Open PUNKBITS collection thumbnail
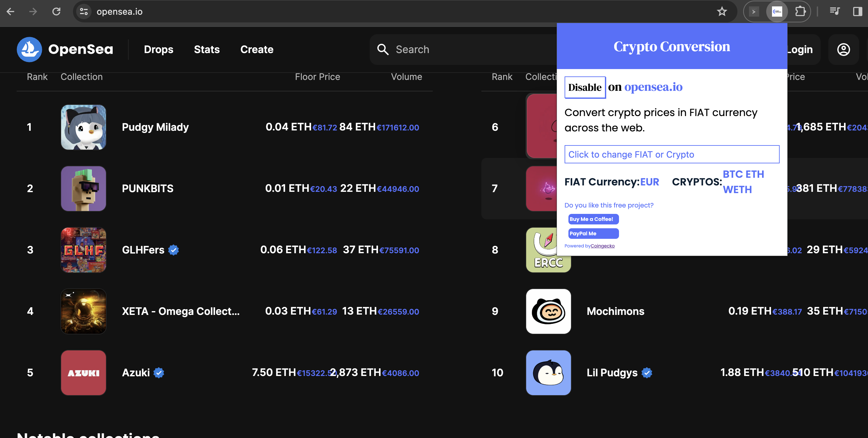 (84, 188)
